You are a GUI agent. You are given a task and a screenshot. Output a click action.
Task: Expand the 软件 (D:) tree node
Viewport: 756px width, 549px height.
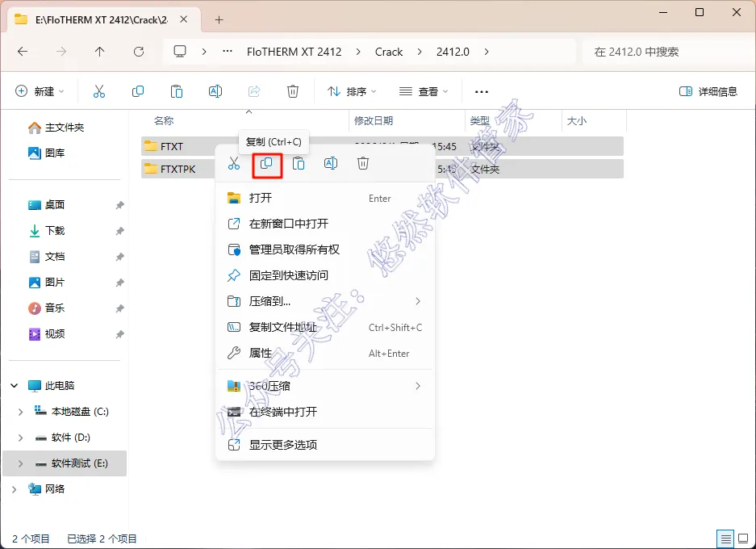20,438
